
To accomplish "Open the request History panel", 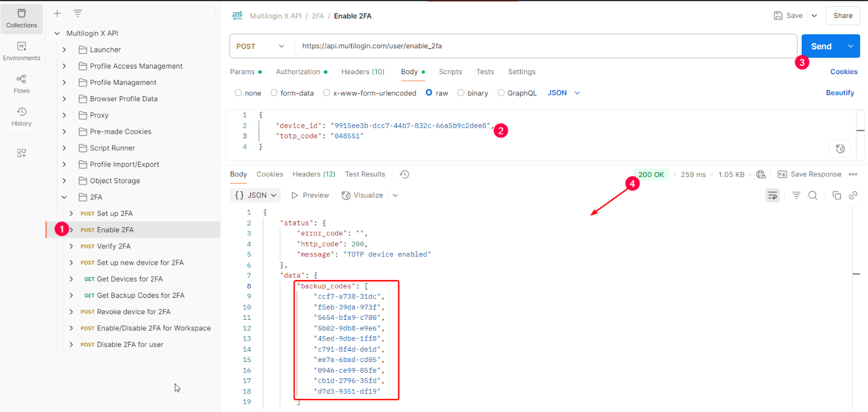I will [21, 116].
